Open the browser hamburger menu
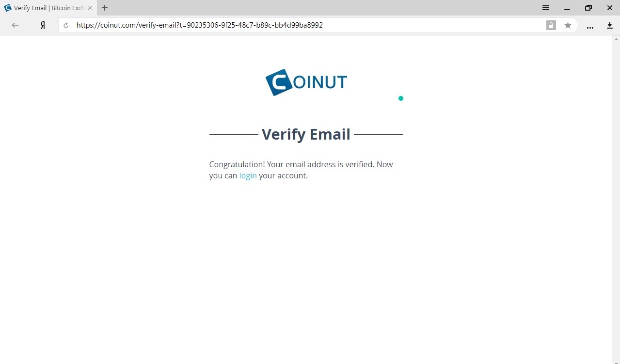 coord(545,8)
